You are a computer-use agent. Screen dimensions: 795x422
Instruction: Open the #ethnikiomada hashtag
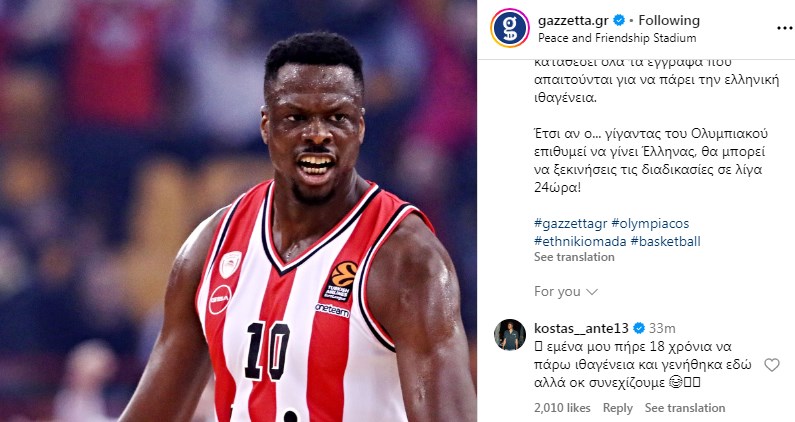pos(580,241)
